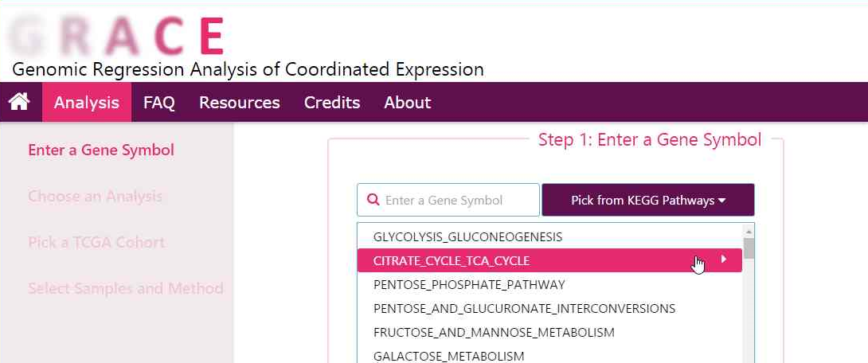Pick FRUCTOSE_AND_MANNOSE_METABOLISM pathway

[x=494, y=332]
